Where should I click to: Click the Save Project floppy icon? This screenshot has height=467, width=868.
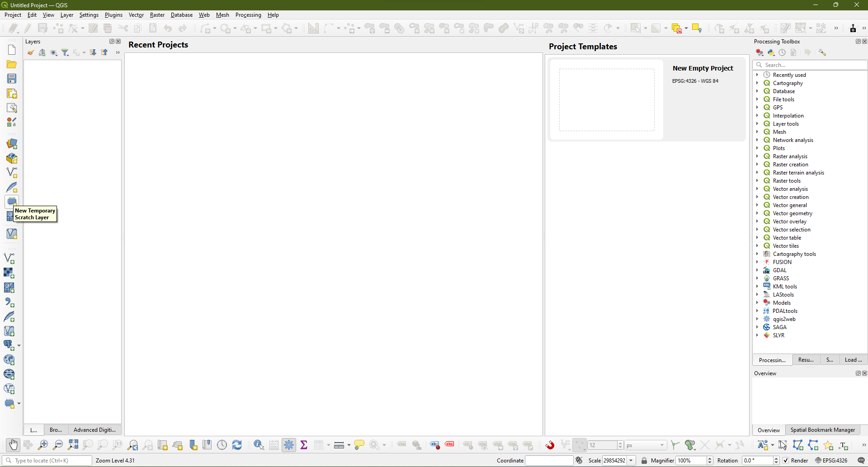pos(12,79)
